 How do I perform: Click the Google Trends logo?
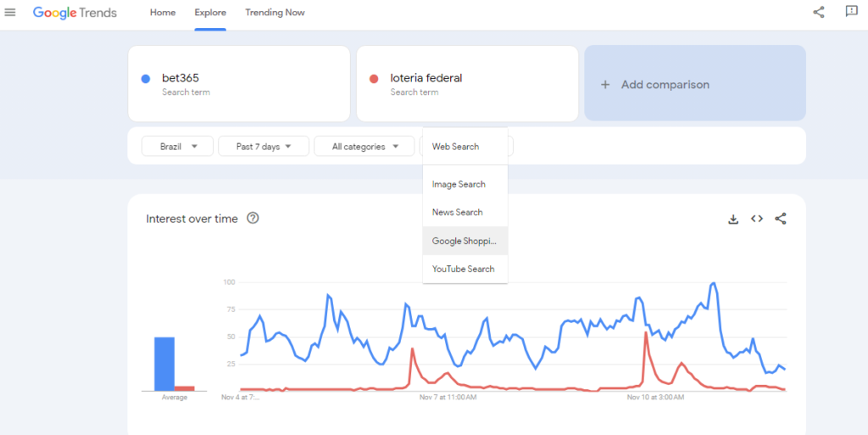point(75,13)
